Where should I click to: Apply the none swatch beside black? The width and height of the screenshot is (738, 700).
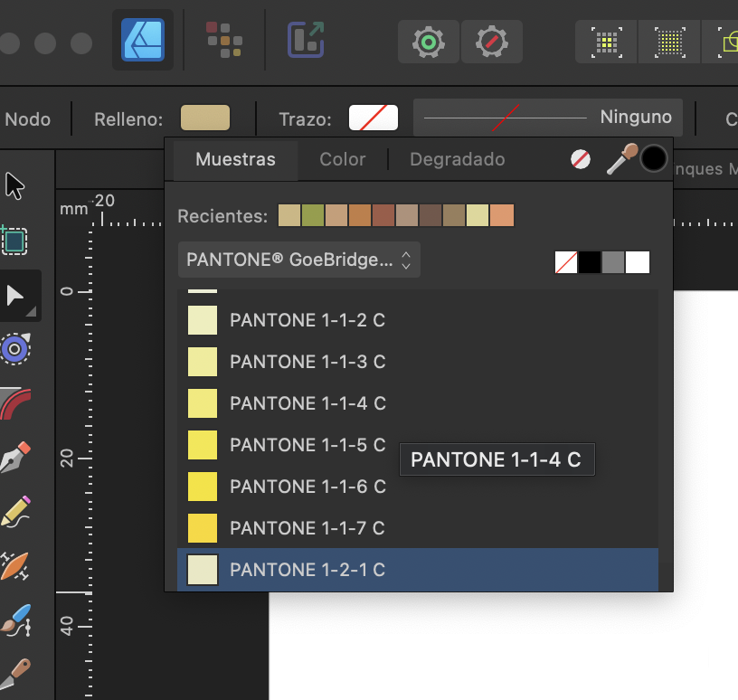point(566,262)
